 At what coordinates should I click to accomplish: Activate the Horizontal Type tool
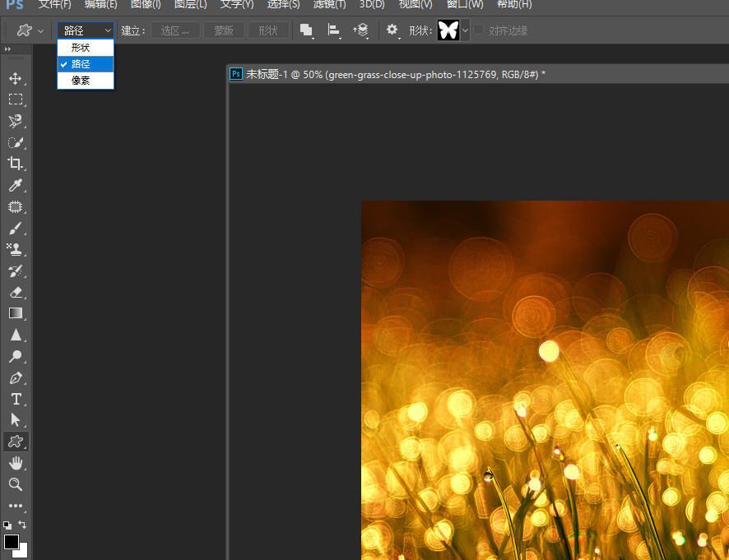click(15, 399)
